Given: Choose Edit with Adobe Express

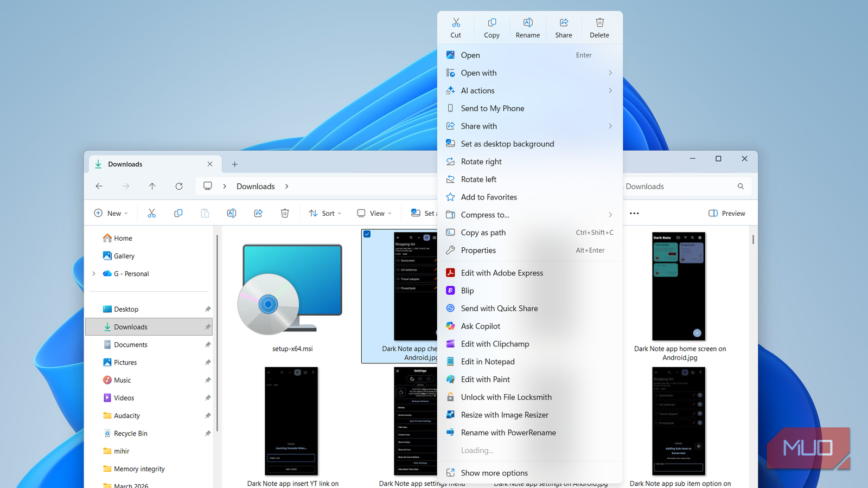Looking at the screenshot, I should (530, 273).
